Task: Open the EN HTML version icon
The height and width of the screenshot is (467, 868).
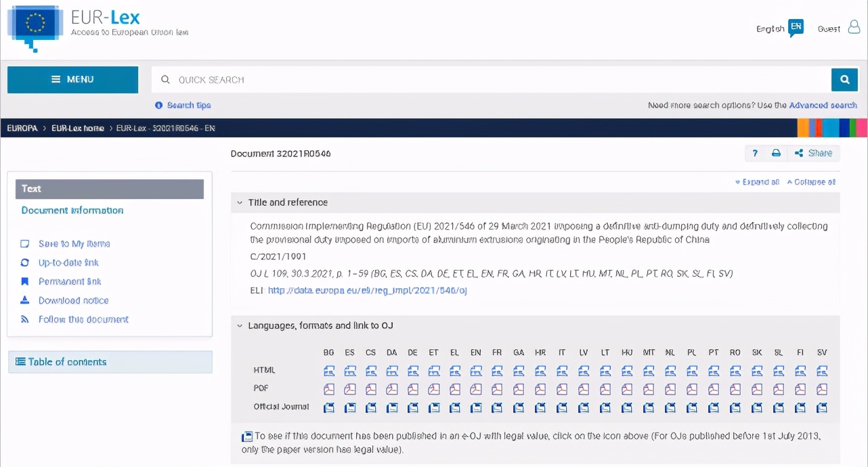Action: tap(476, 371)
